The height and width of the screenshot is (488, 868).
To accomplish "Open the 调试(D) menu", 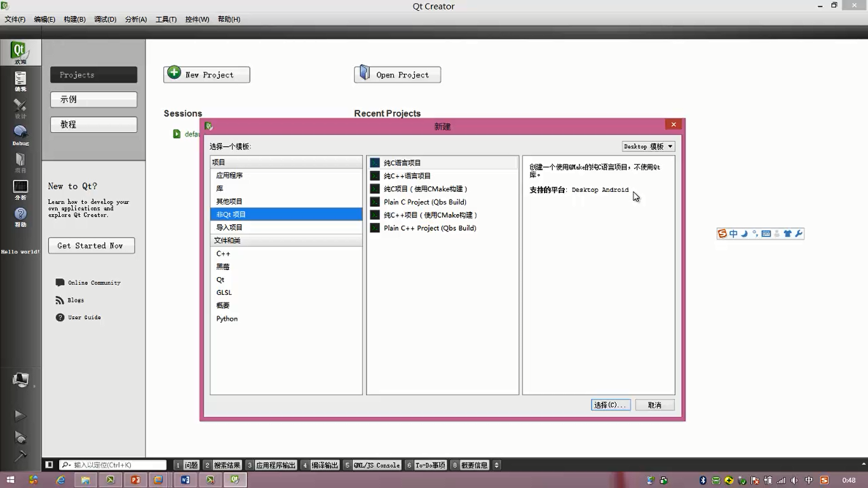I will (x=105, y=19).
